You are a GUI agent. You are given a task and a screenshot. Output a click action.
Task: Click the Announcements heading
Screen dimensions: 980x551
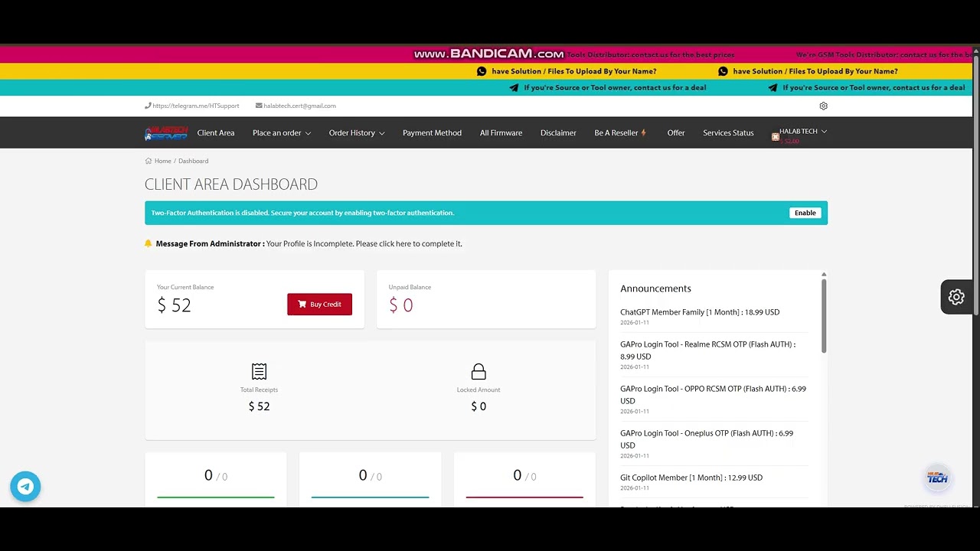tap(655, 289)
